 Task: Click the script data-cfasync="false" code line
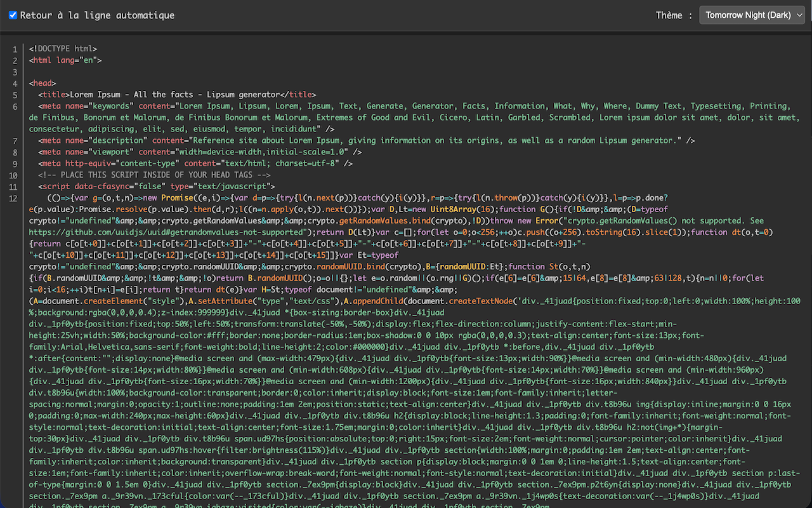tap(157, 186)
